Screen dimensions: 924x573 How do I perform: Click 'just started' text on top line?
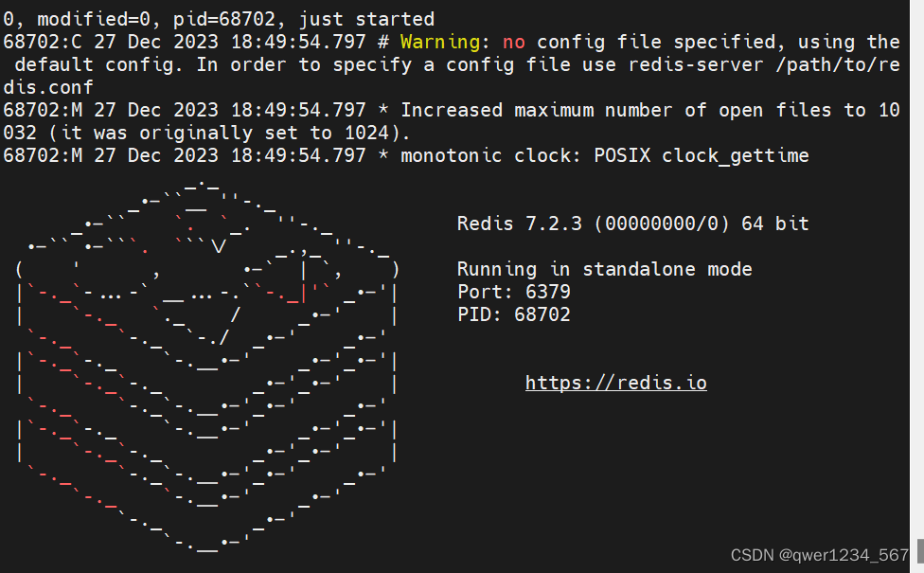(x=369, y=18)
